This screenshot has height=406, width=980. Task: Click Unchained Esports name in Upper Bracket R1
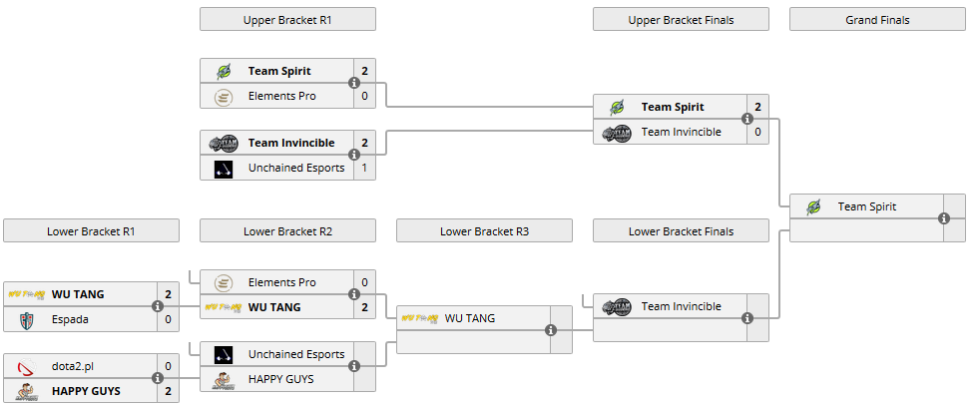point(296,168)
